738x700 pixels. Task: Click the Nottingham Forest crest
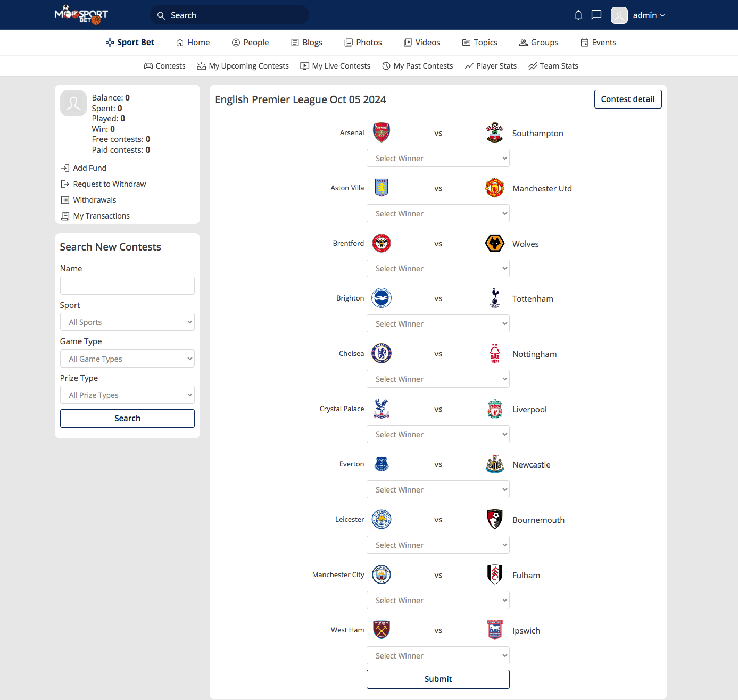495,353
